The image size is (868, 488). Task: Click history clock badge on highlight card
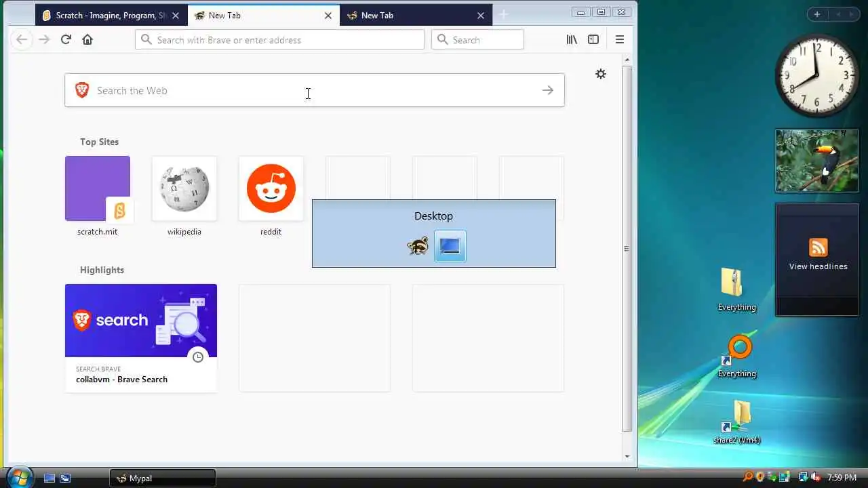(x=197, y=357)
